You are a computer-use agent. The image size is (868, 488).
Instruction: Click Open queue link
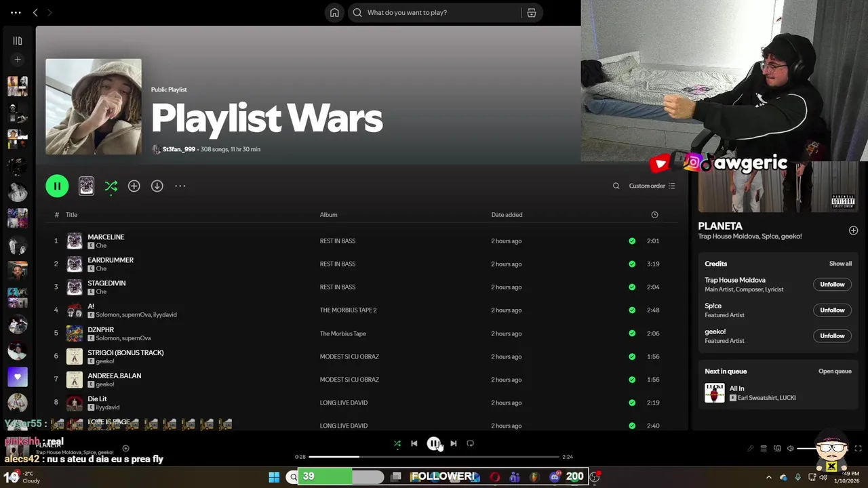835,371
